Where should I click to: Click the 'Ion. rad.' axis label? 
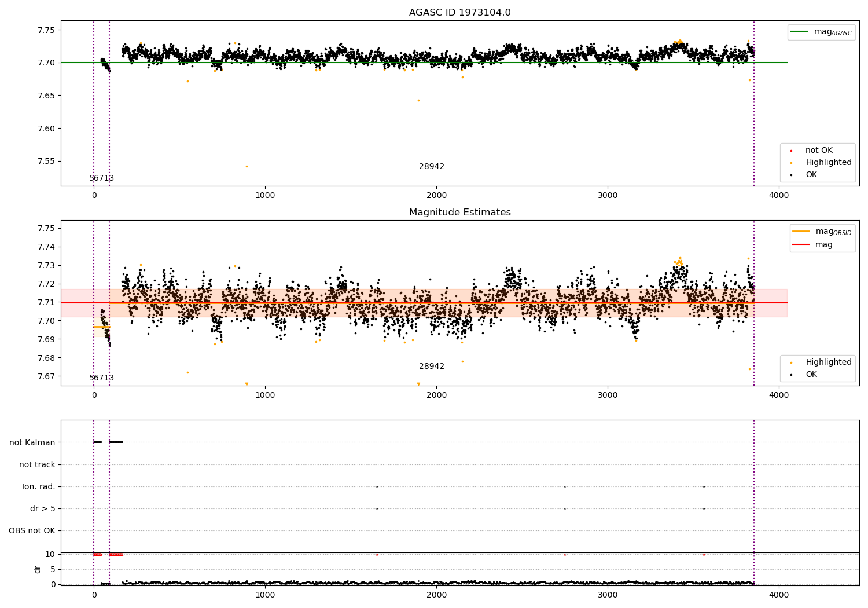tap(39, 486)
